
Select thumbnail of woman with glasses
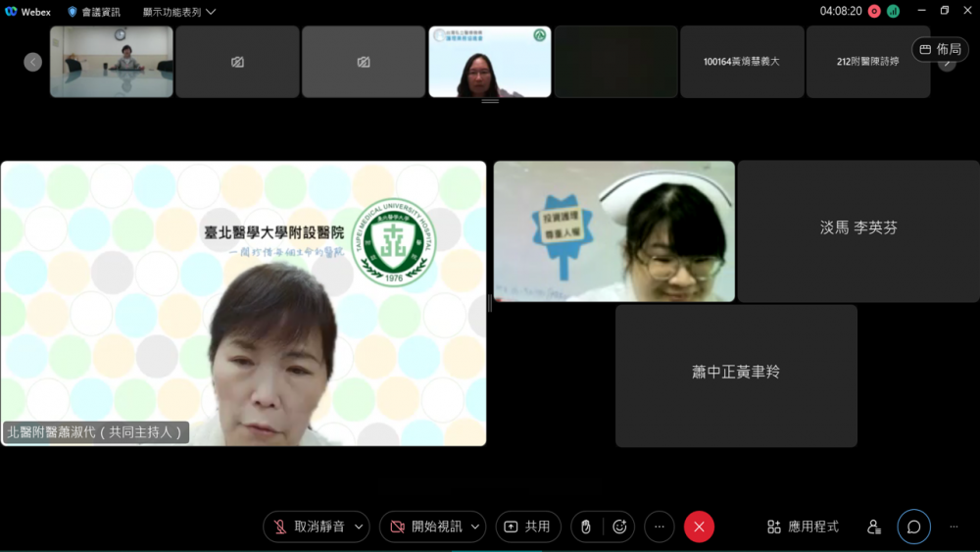coord(490,61)
